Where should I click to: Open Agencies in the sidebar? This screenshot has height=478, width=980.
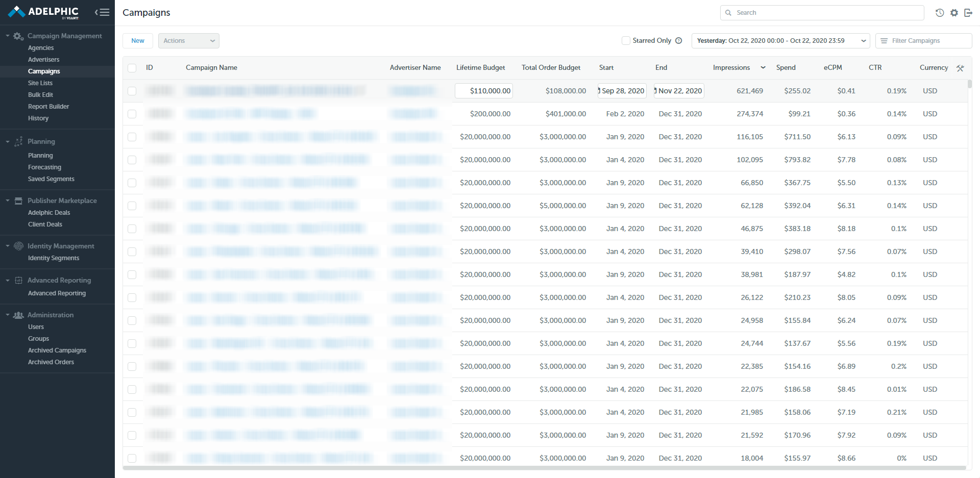pos(41,48)
